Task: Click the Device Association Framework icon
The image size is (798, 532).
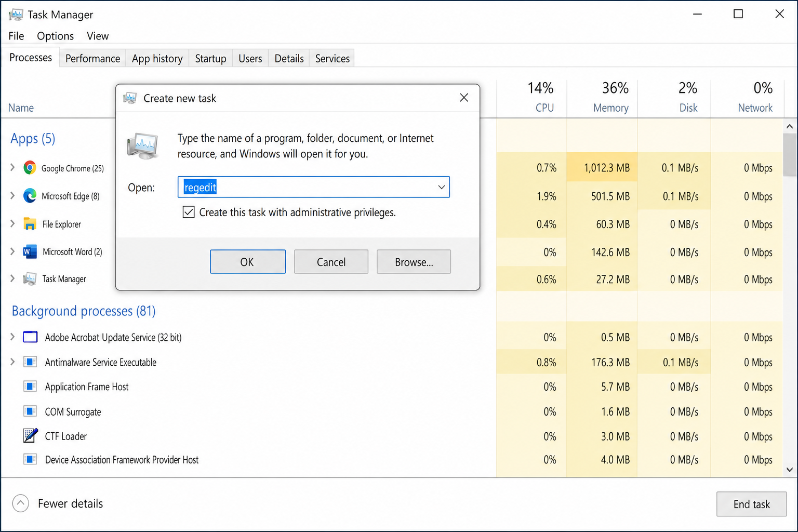Action: click(30, 459)
